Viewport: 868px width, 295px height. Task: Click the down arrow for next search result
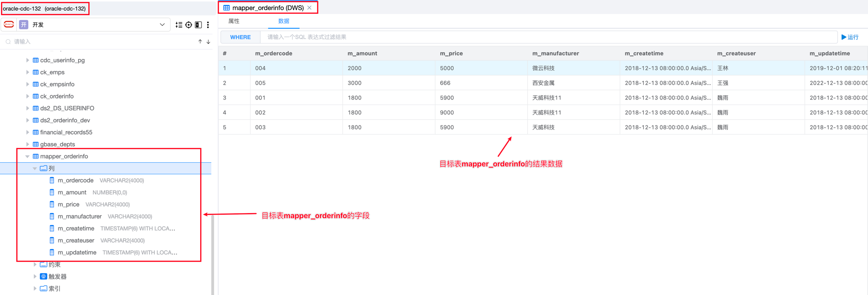[208, 42]
